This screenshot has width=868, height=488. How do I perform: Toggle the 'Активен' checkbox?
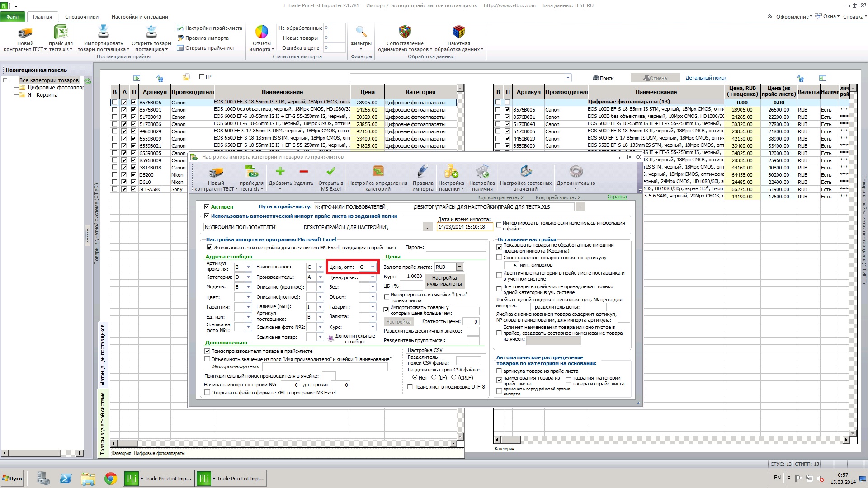(x=207, y=206)
